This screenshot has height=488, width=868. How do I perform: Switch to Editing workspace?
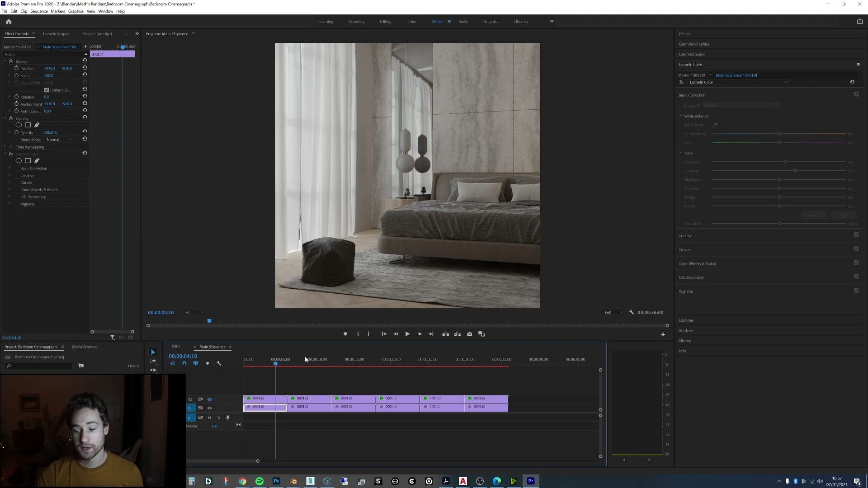386,21
